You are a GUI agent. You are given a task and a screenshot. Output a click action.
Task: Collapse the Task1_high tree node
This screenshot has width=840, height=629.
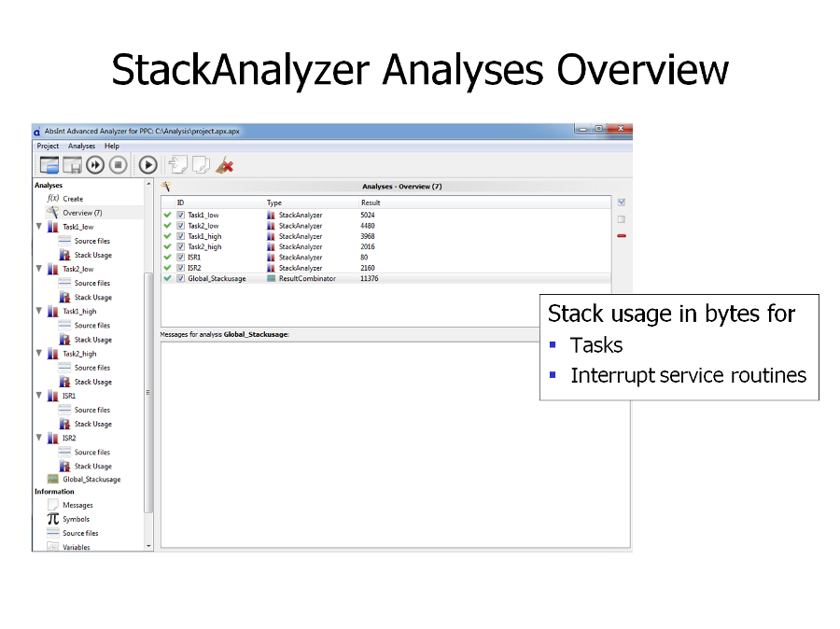coord(39,311)
